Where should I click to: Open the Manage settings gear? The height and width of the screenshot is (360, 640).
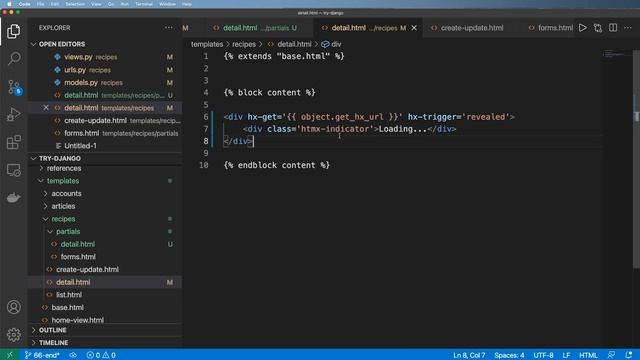point(13,335)
